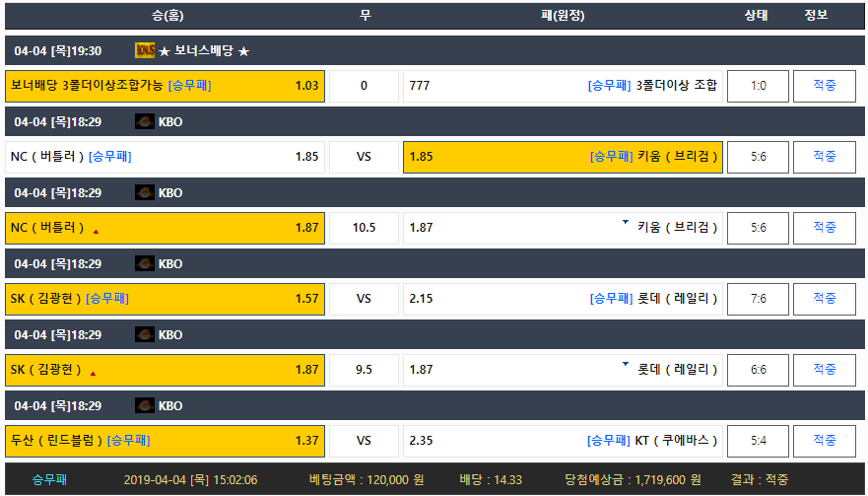Click the KBO icon above the SK 1.57 승무패 row
The image size is (868, 496).
[x=145, y=263]
